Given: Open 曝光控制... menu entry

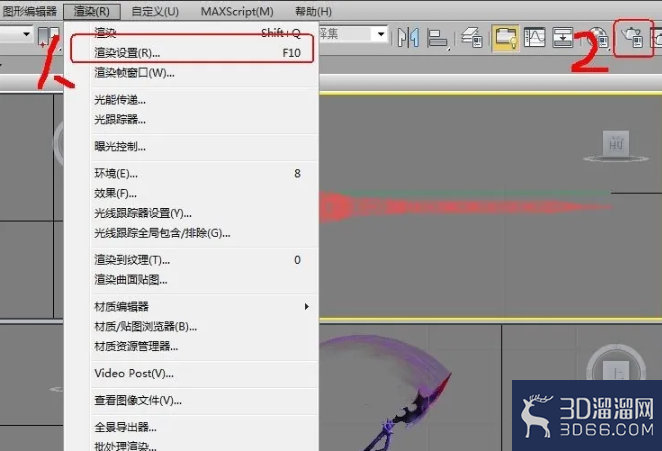Looking at the screenshot, I should coord(197,147).
